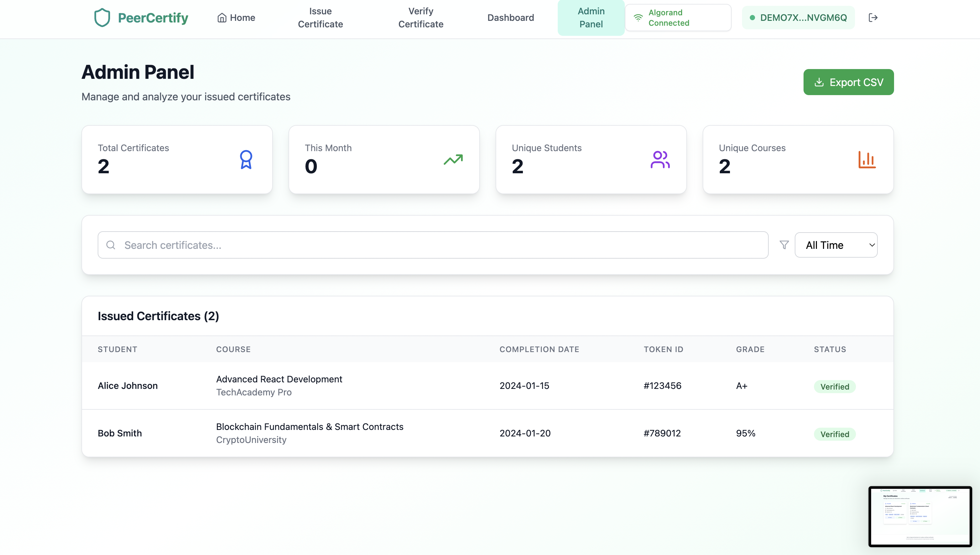The height and width of the screenshot is (555, 980).
Task: Switch to the Verify Certificate page
Action: tap(421, 18)
